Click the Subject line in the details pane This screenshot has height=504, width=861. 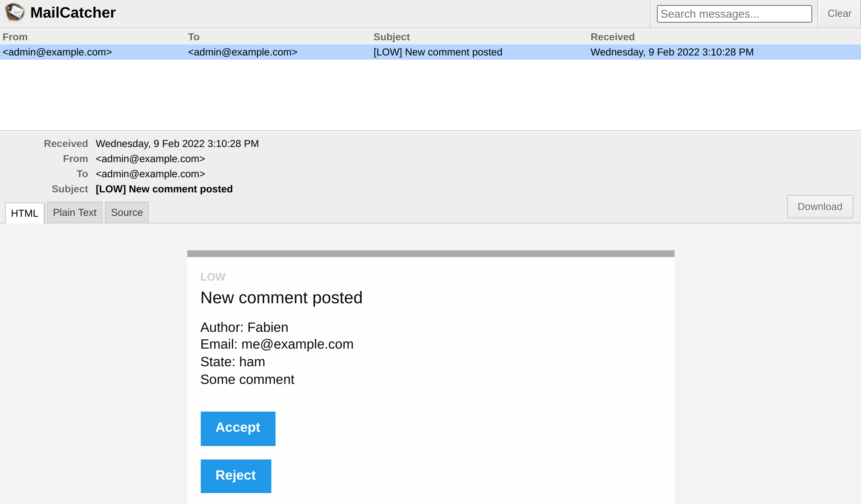164,189
